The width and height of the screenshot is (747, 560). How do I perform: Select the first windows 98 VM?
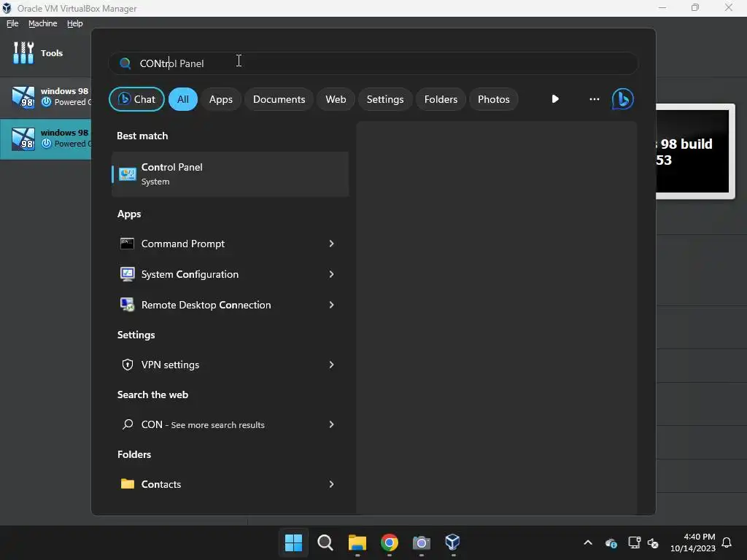[x=46, y=97]
